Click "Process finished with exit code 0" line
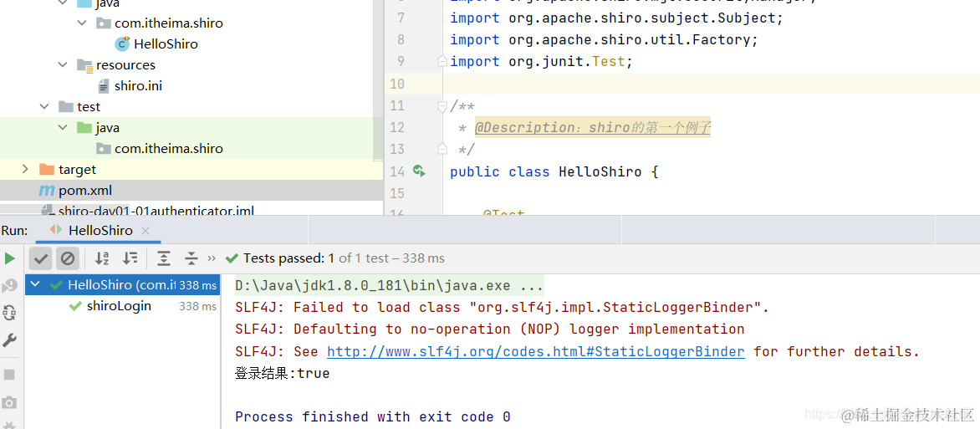The image size is (980, 429). [x=373, y=416]
